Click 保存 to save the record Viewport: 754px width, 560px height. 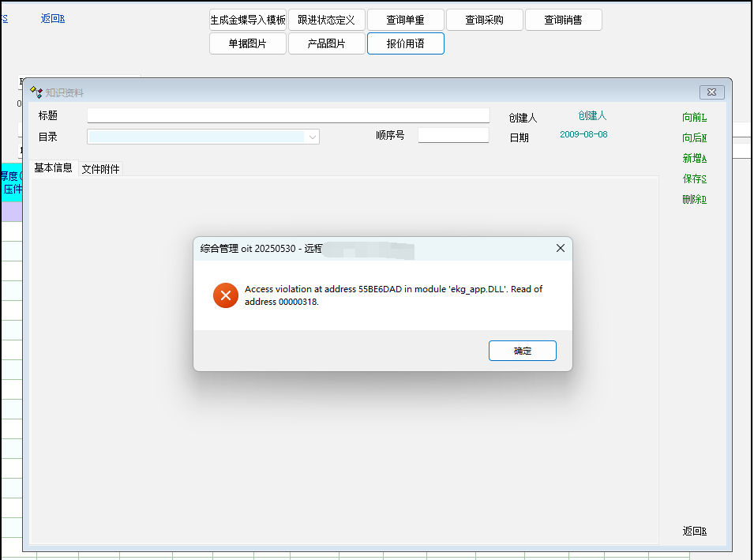click(x=694, y=179)
